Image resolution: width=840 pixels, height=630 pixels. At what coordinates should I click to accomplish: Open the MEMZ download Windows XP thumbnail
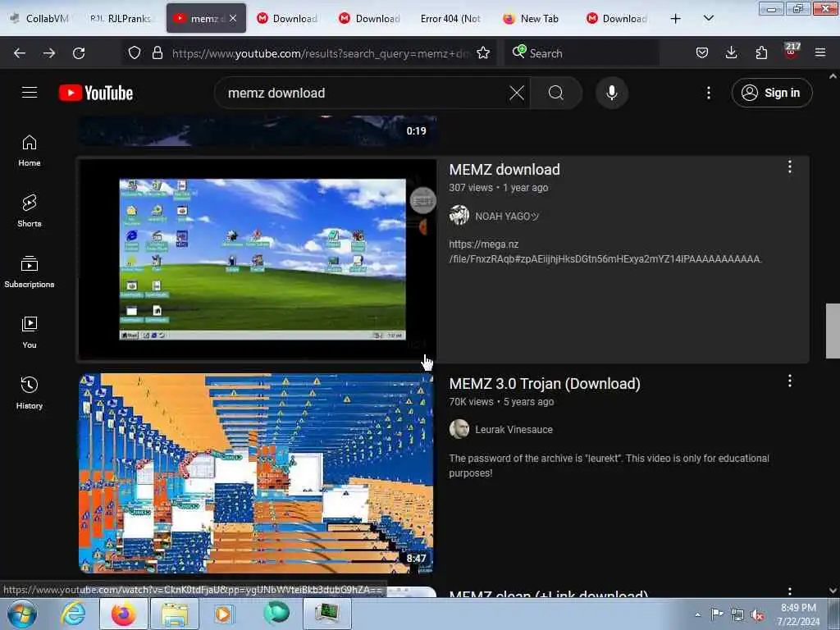(258, 259)
